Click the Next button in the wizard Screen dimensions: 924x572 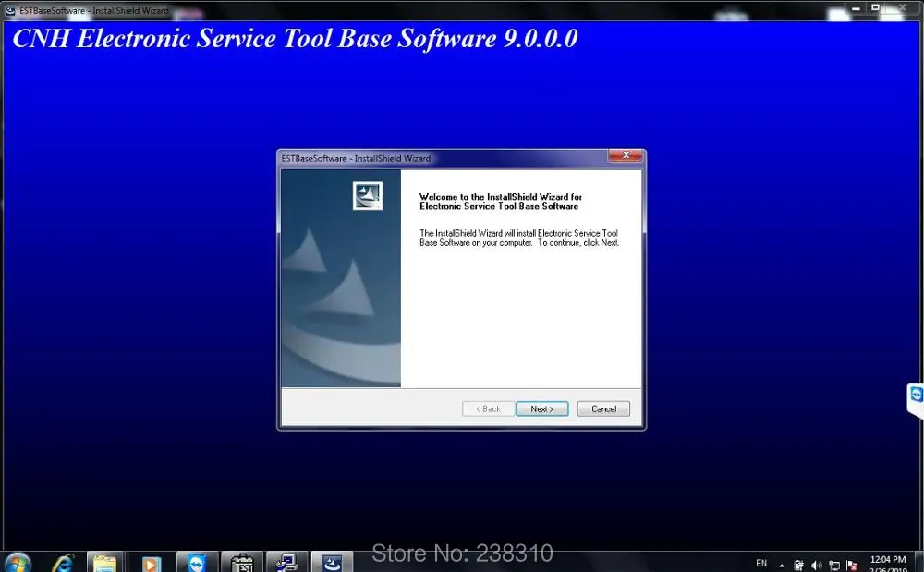point(541,408)
